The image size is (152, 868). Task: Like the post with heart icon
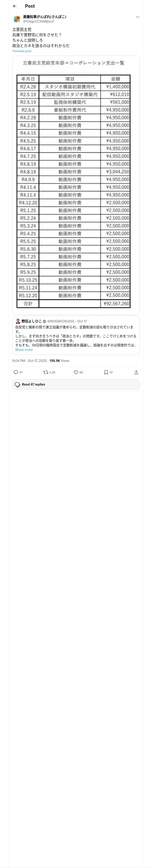click(76, 372)
